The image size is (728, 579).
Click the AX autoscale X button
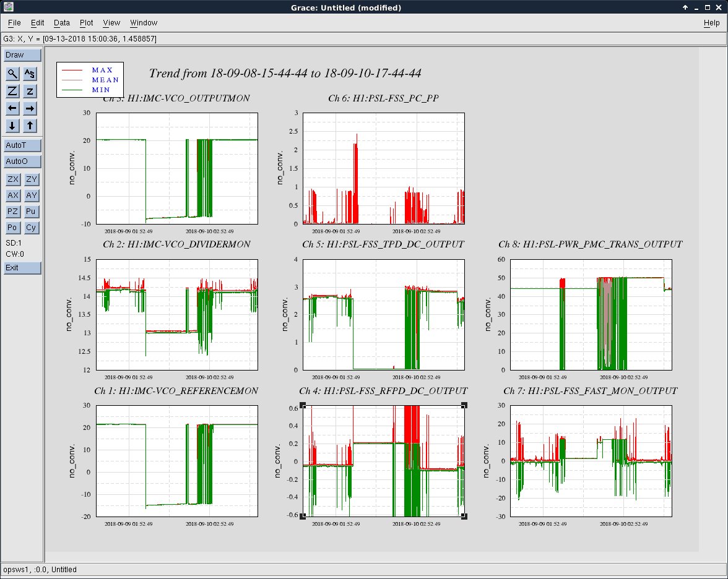pyautogui.click(x=13, y=195)
